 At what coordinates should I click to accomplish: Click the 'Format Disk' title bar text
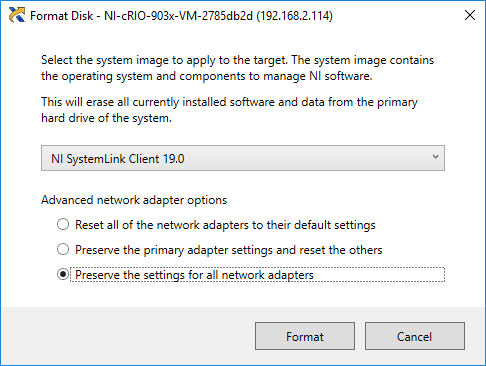62,16
